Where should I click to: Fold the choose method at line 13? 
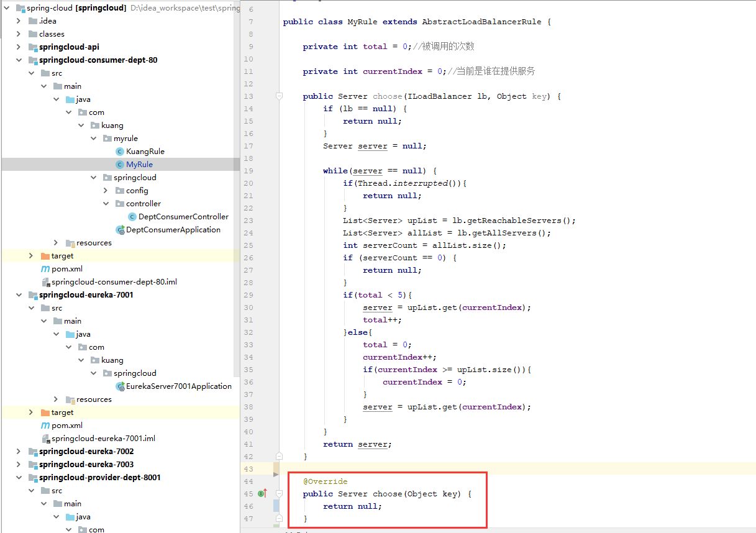279,96
